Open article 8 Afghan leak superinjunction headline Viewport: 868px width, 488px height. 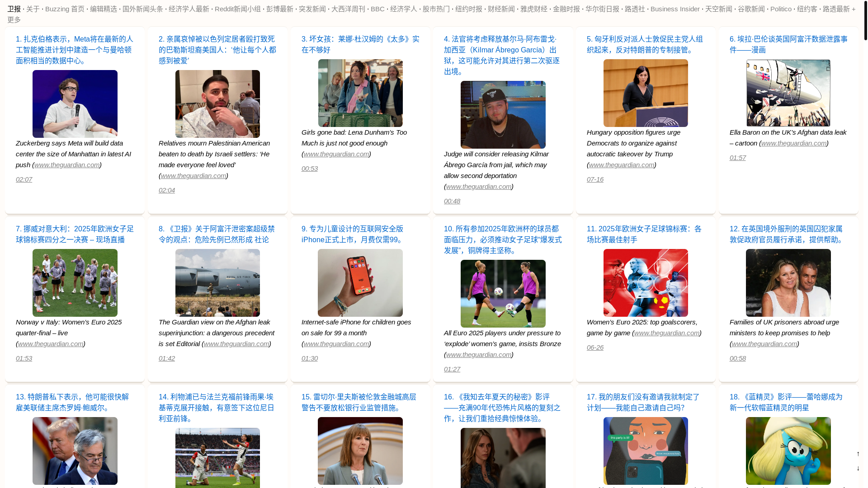217,234
